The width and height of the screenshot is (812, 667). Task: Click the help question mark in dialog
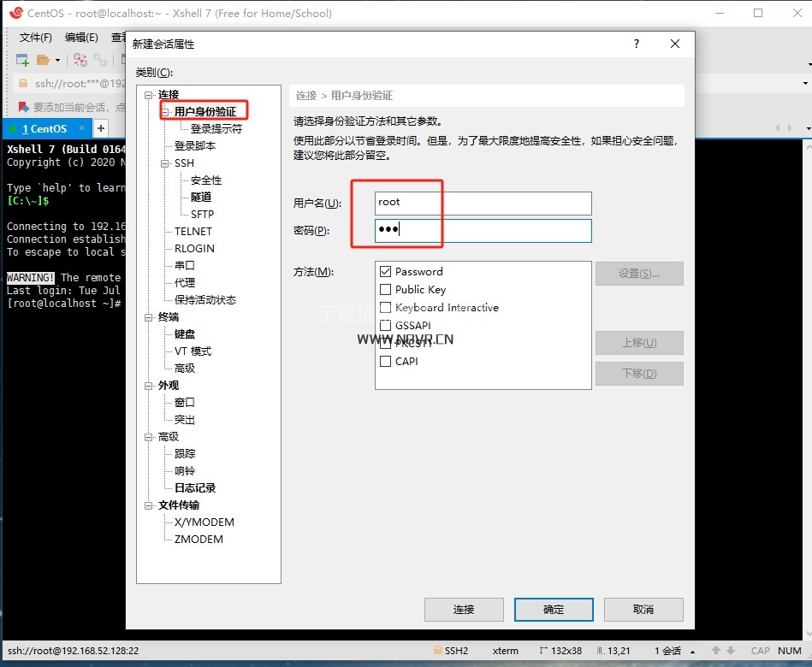pos(636,44)
